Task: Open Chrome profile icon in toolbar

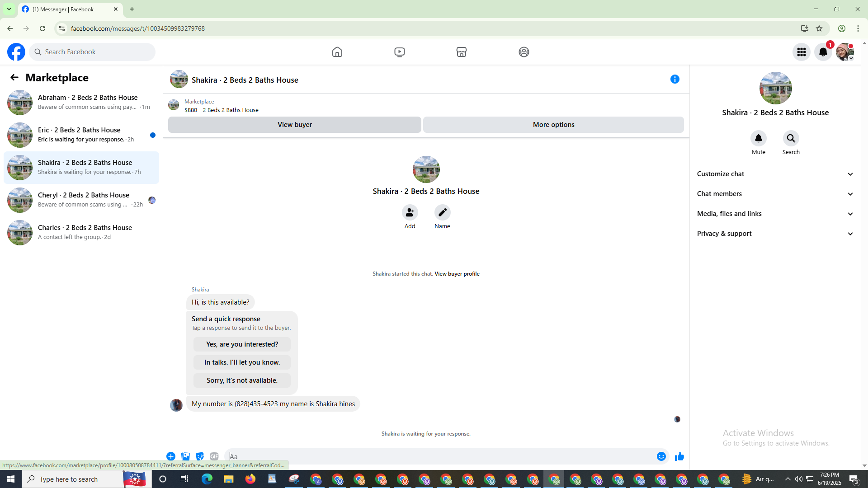Action: [842, 28]
